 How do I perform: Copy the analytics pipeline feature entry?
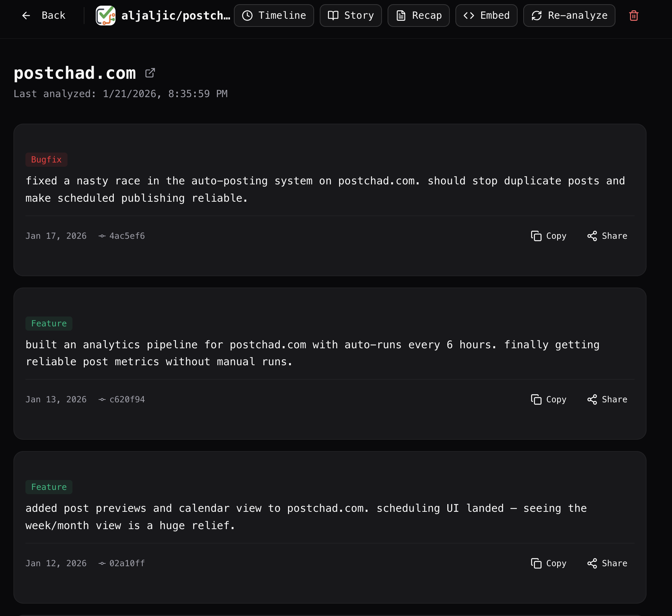click(x=548, y=399)
